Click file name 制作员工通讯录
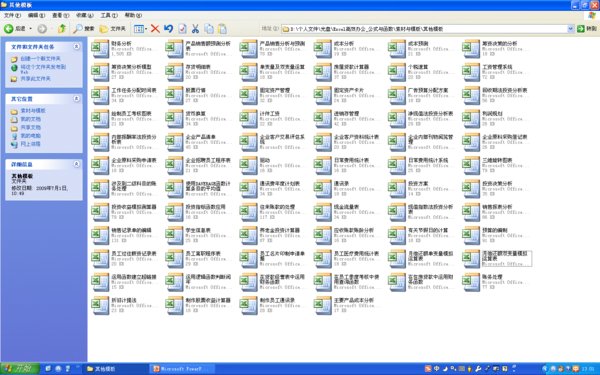The height and width of the screenshot is (375, 600). (x=277, y=300)
